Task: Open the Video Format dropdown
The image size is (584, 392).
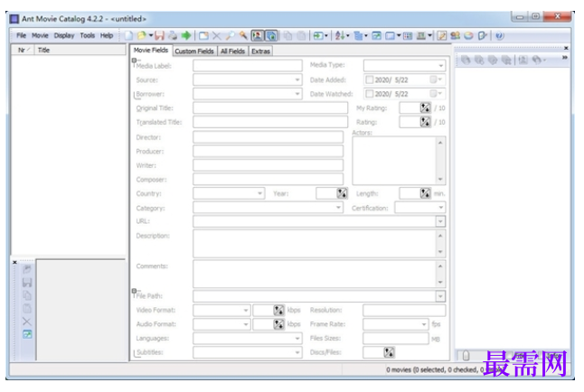Action: click(246, 310)
